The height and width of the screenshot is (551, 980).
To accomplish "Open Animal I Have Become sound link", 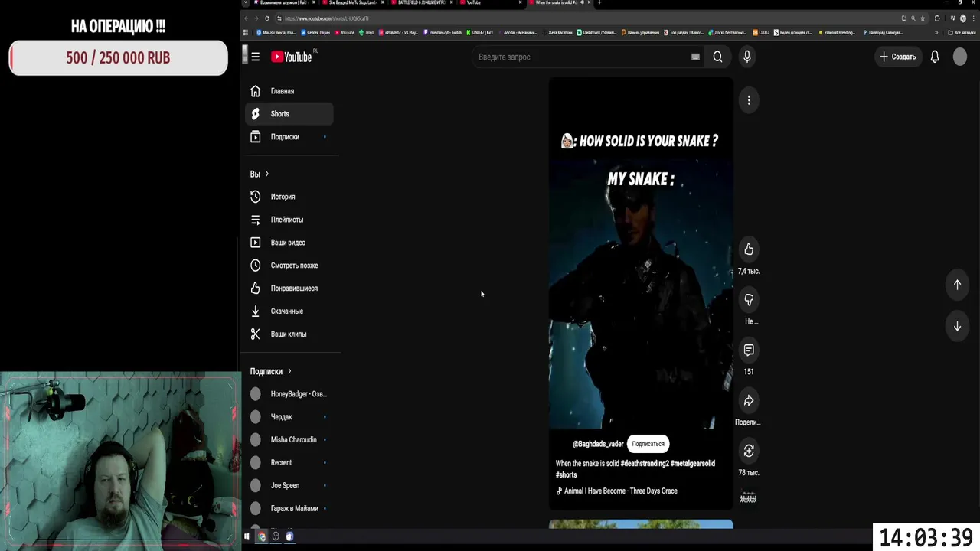I will (620, 491).
